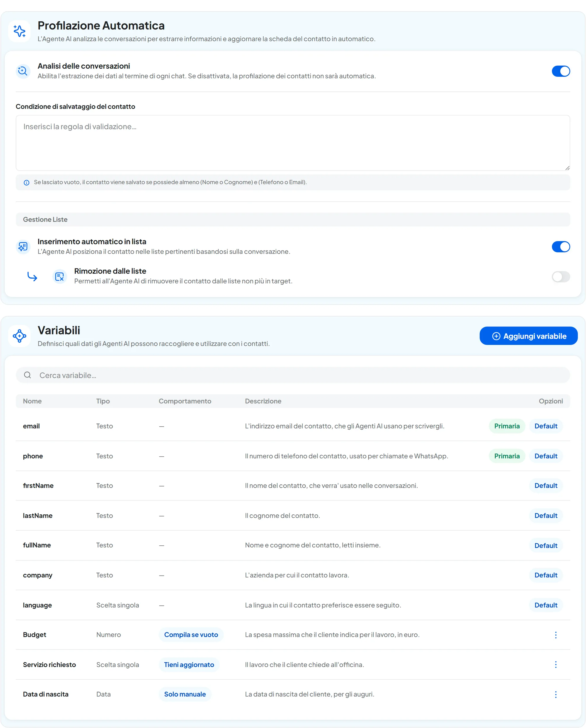
Task: Focus the Condizione di salvataggio text area
Action: pyautogui.click(x=293, y=143)
